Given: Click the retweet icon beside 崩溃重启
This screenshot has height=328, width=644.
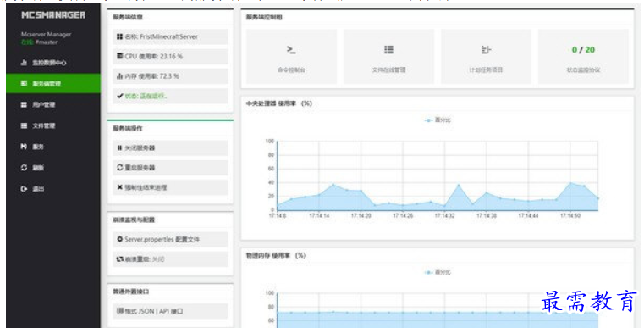Looking at the screenshot, I should click(119, 259).
